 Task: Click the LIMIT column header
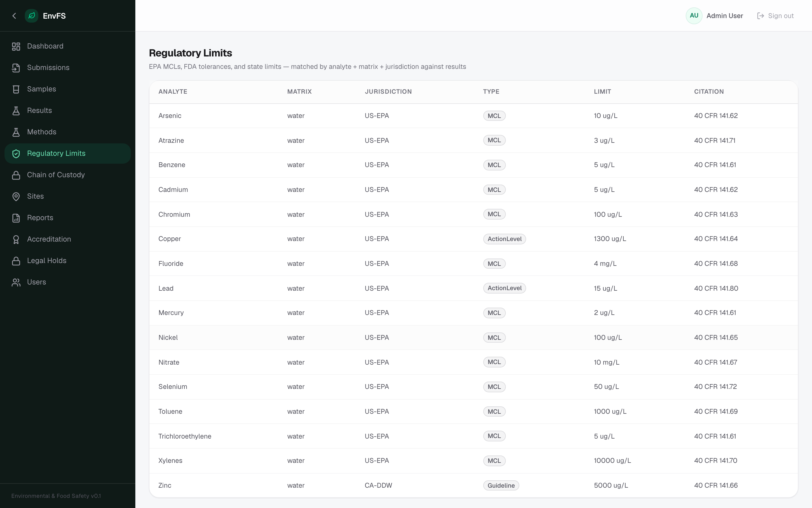(602, 92)
